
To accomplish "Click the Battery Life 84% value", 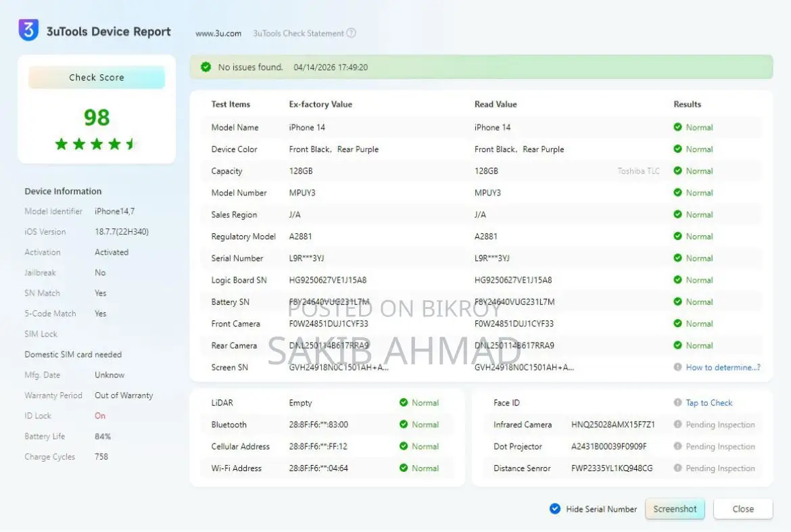I will pyautogui.click(x=102, y=436).
